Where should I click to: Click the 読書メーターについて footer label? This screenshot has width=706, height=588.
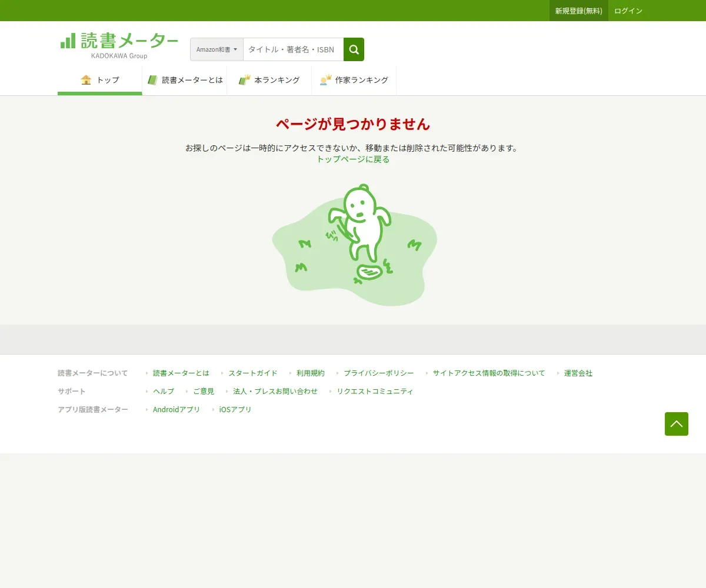(x=93, y=373)
